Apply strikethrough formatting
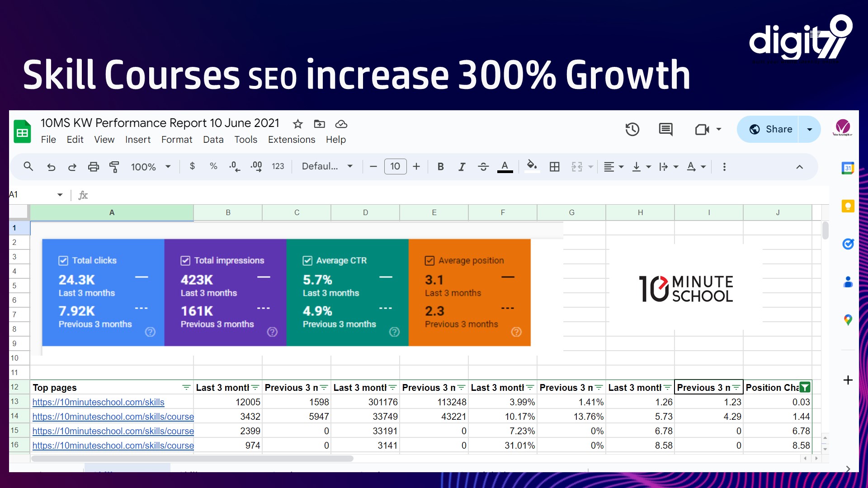The image size is (868, 488). point(483,167)
